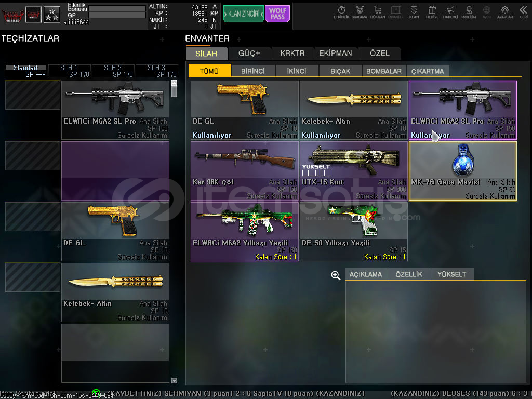Click the Etkinlik Bonusu progress bar

[117, 8]
